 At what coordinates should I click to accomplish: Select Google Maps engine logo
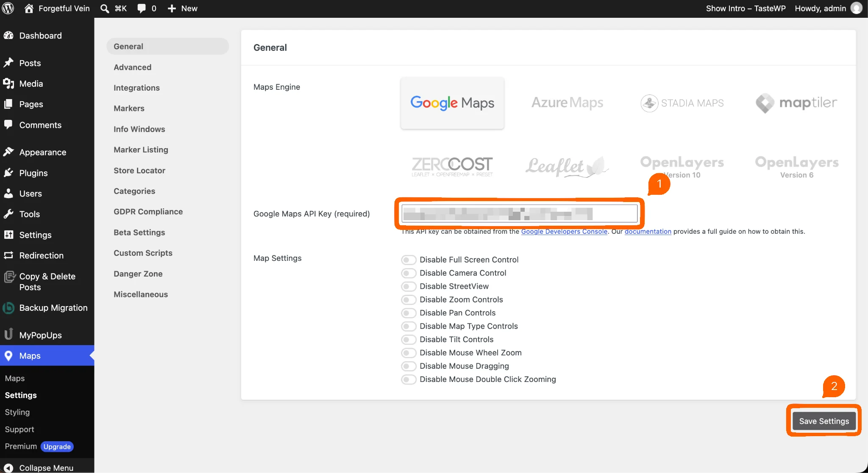(x=452, y=103)
